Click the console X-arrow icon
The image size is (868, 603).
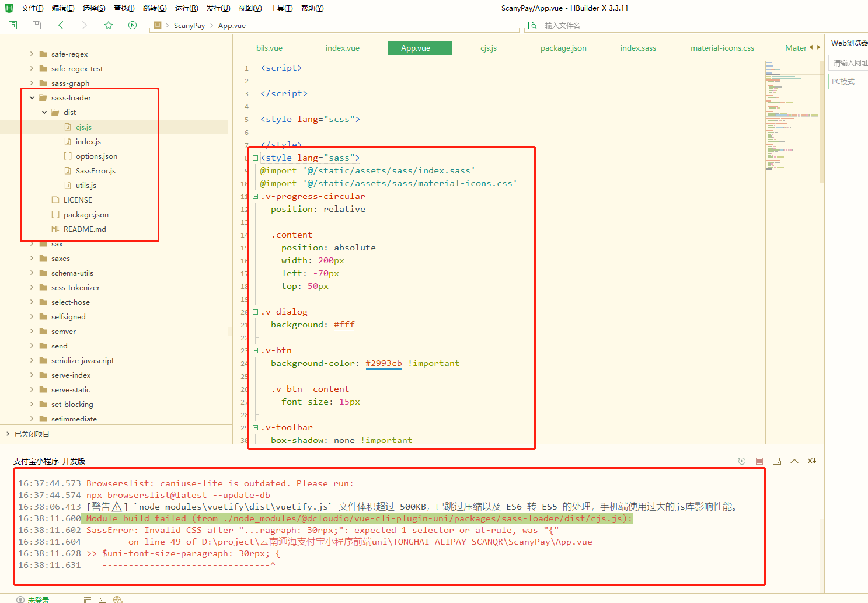tap(812, 461)
